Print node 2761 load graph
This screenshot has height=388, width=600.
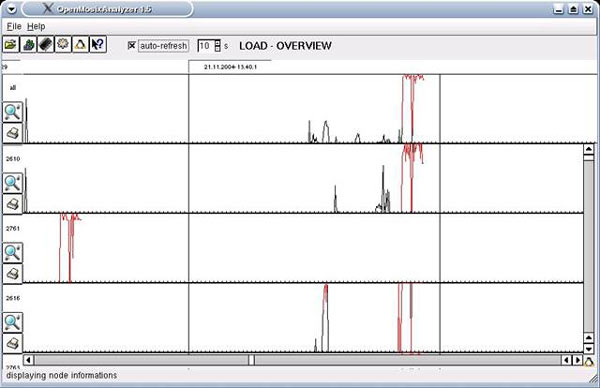pyautogui.click(x=12, y=273)
